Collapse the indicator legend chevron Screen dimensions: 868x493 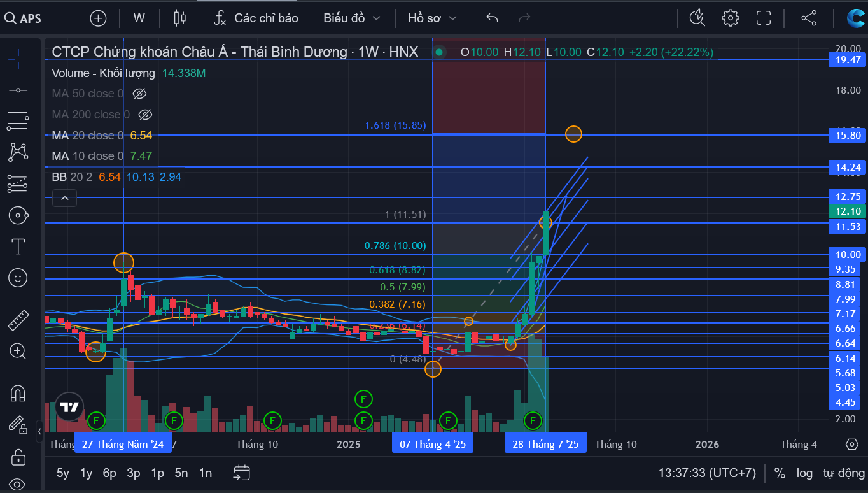tap(64, 198)
